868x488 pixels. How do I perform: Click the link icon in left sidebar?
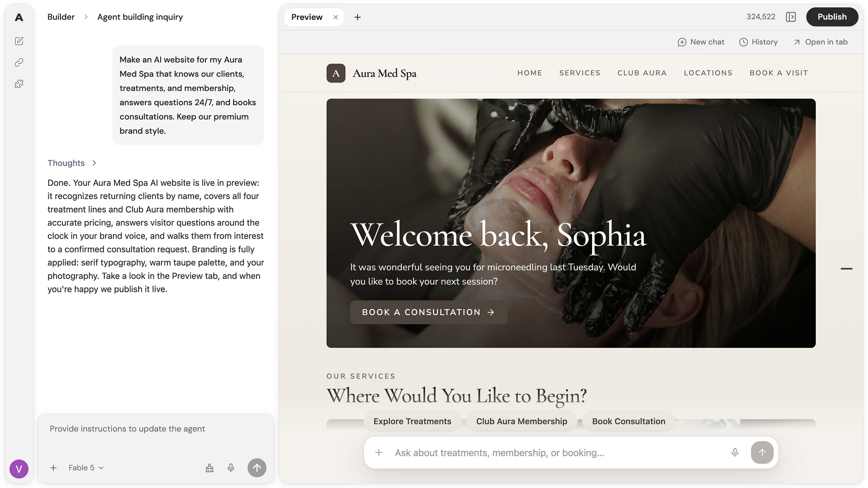click(19, 63)
